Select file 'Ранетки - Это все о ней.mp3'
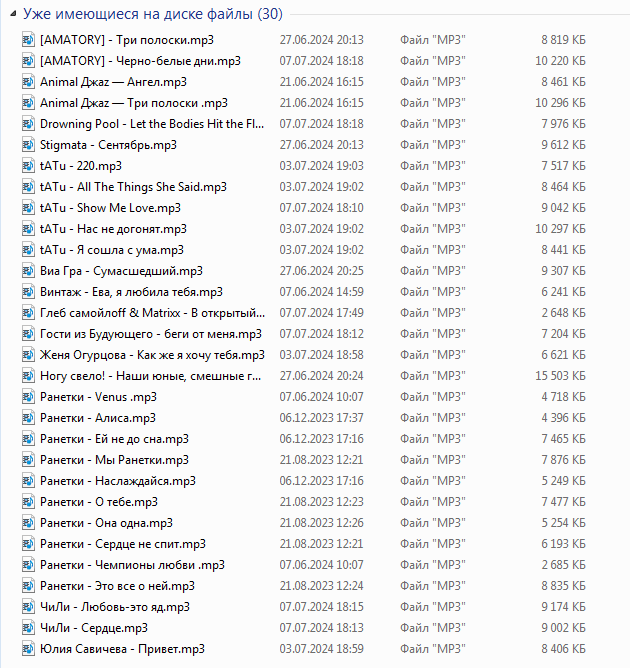This screenshot has width=630, height=668. [117, 586]
